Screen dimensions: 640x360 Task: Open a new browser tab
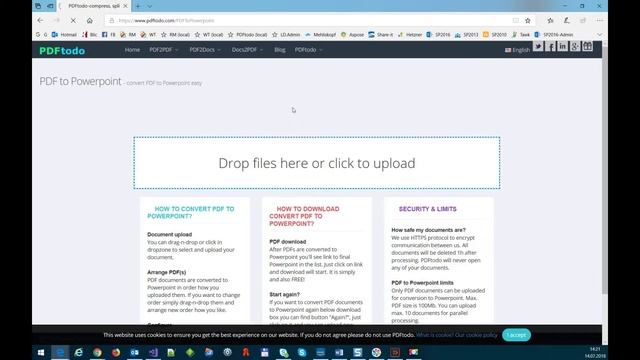[138, 6]
